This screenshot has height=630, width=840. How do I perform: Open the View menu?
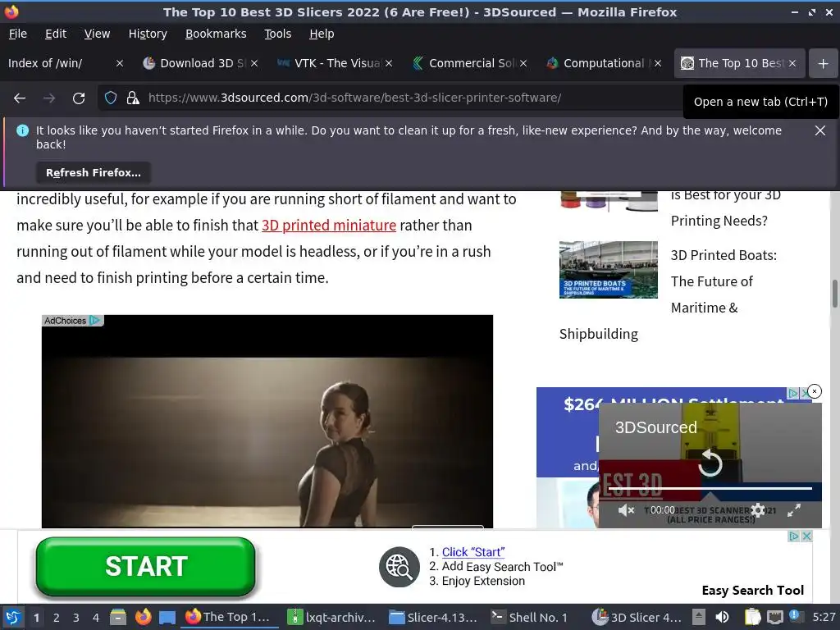coord(97,34)
